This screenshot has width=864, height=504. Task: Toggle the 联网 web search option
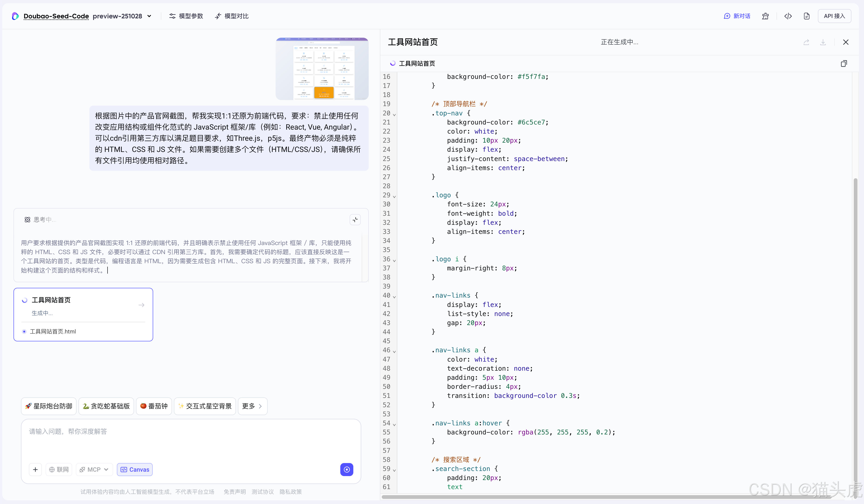[x=59, y=469]
